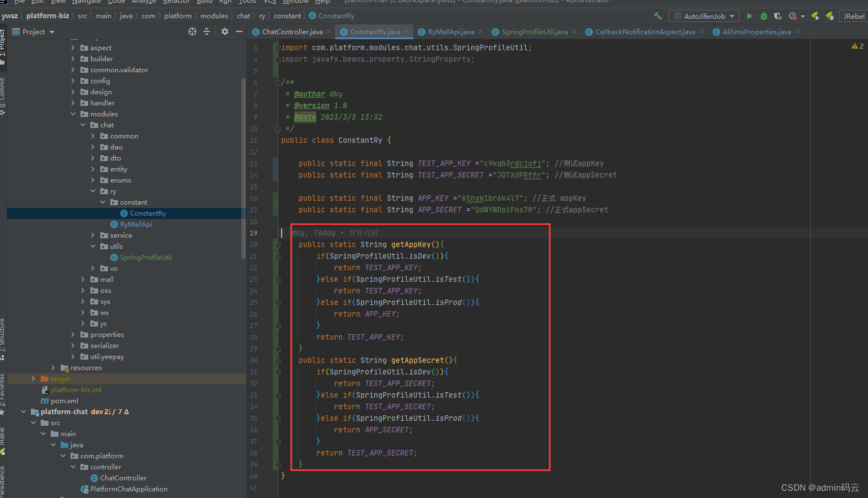Debug with JRebel rocket bug icon
The image size is (868, 498).
coord(829,16)
